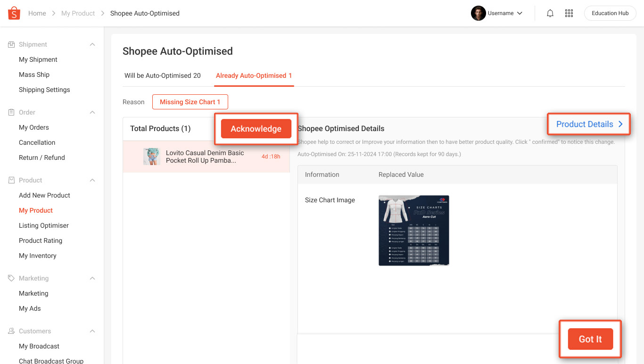Open Shipping Settings

[44, 90]
